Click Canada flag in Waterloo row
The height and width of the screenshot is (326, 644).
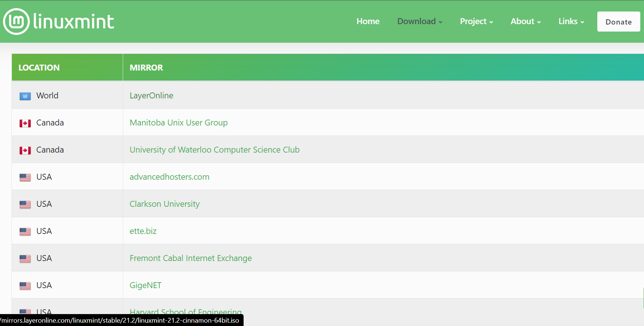(x=25, y=151)
